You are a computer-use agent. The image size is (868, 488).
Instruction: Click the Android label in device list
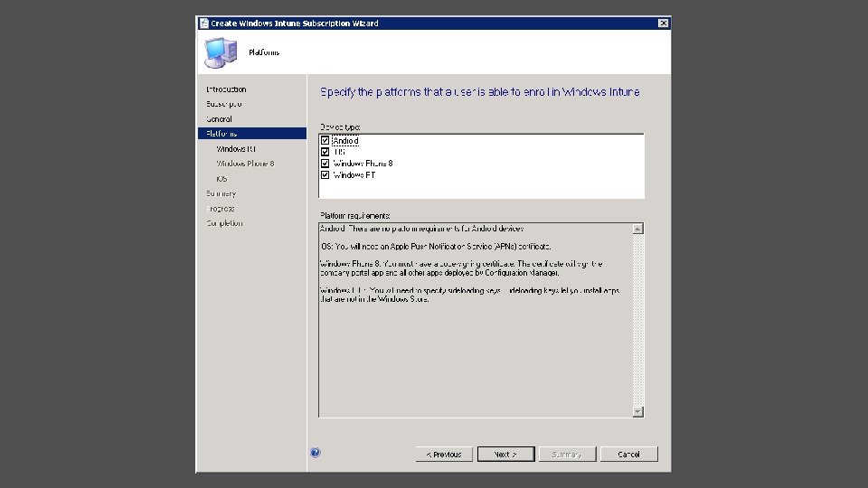[x=345, y=141]
